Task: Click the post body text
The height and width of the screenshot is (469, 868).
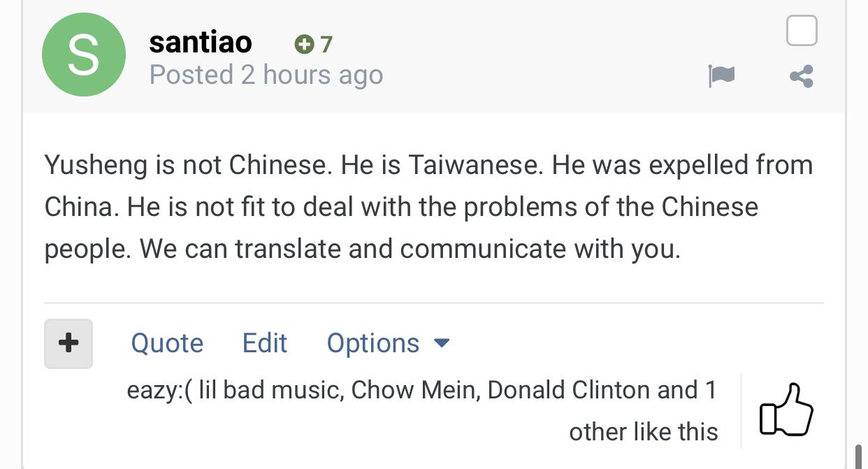Action: [x=429, y=207]
